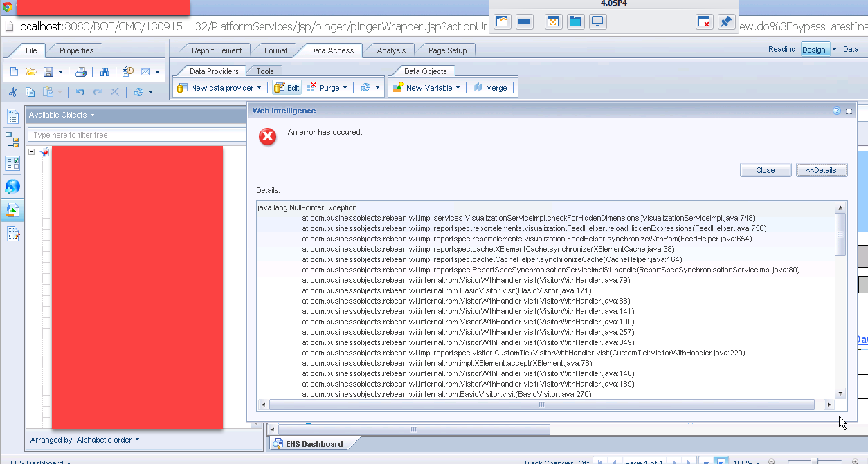Open the File toolbar Refresh dropdown arrow

[150, 92]
